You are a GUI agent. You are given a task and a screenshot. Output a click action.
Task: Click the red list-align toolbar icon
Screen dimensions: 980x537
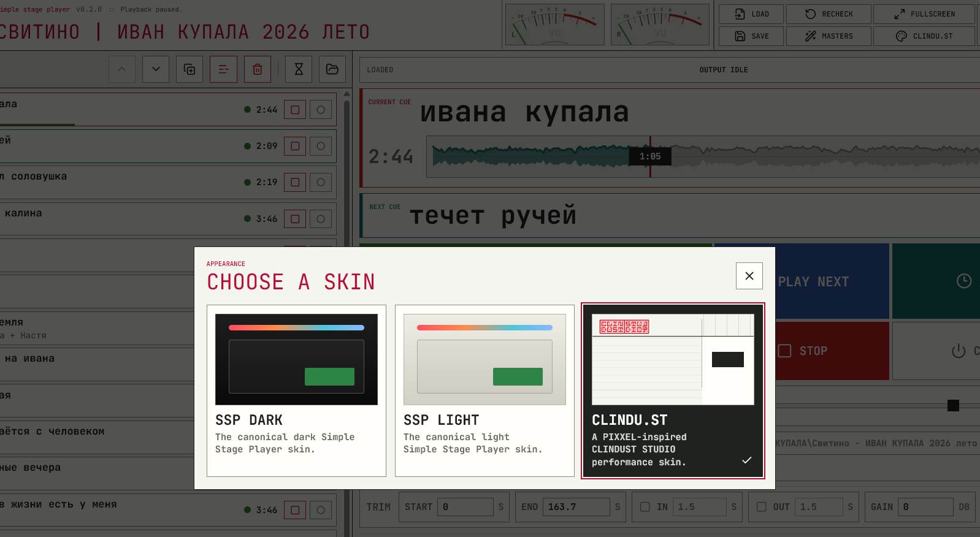[223, 69]
